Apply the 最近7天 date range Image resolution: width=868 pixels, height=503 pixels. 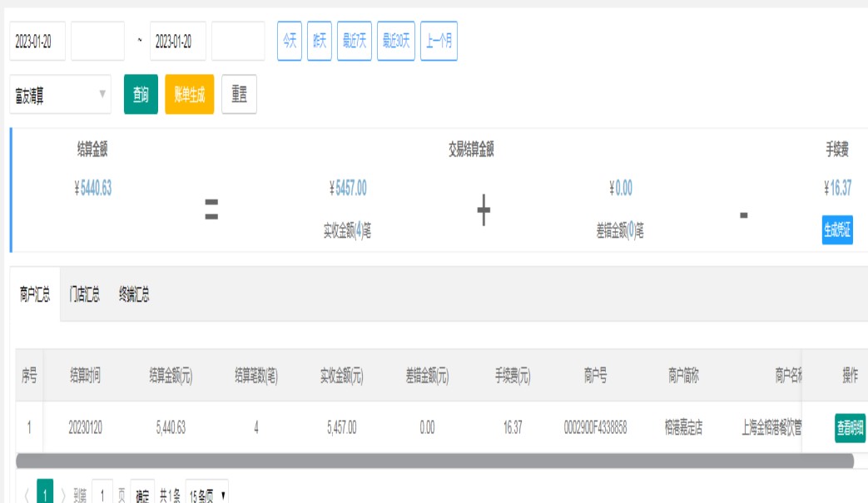click(x=354, y=42)
